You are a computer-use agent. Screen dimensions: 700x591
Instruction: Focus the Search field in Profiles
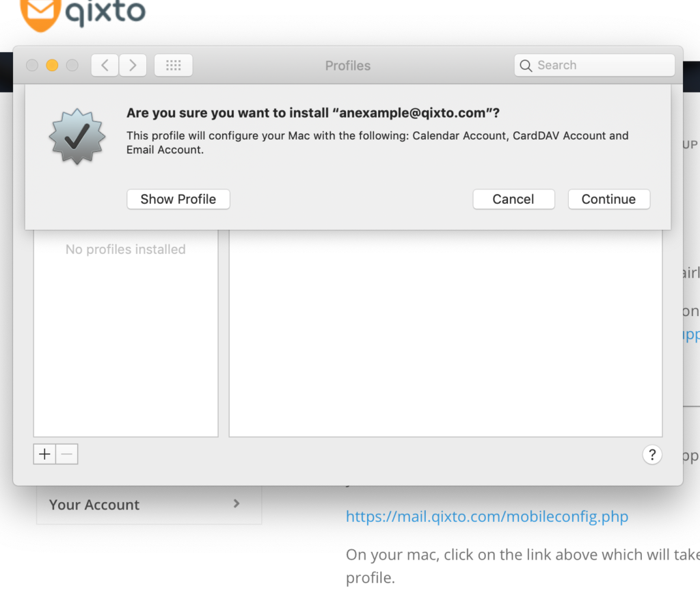[594, 65]
